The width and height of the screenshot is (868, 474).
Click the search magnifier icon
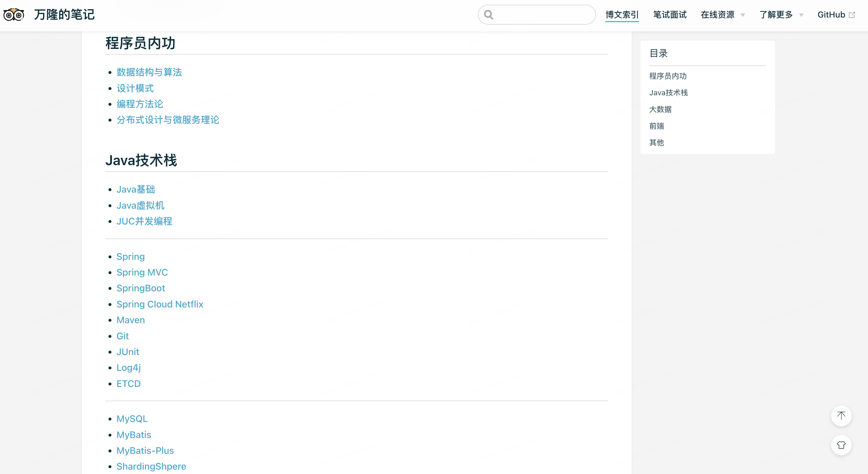point(489,15)
